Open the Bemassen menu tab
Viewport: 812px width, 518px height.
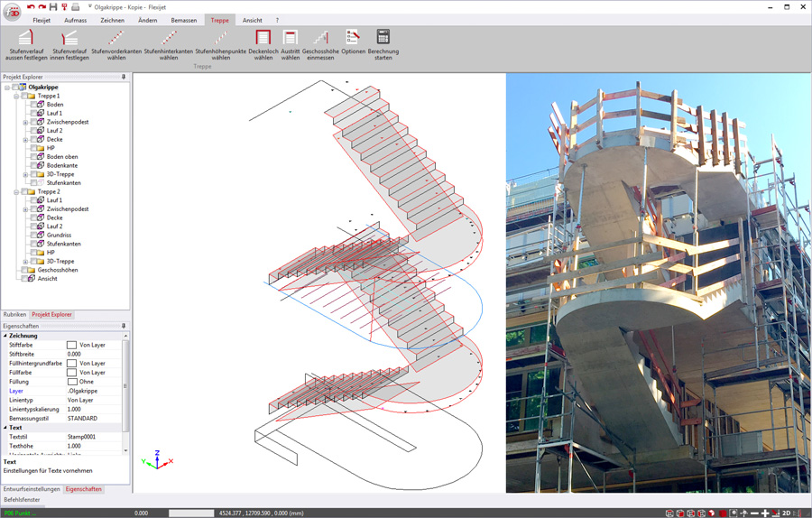(183, 20)
